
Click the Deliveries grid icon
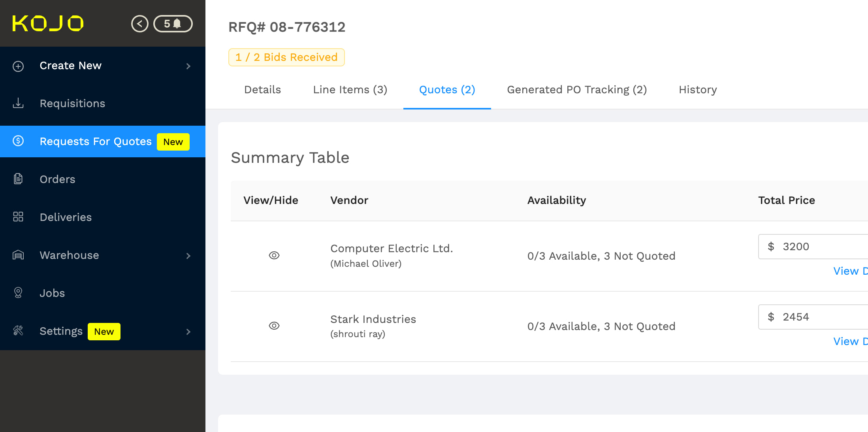click(x=18, y=217)
